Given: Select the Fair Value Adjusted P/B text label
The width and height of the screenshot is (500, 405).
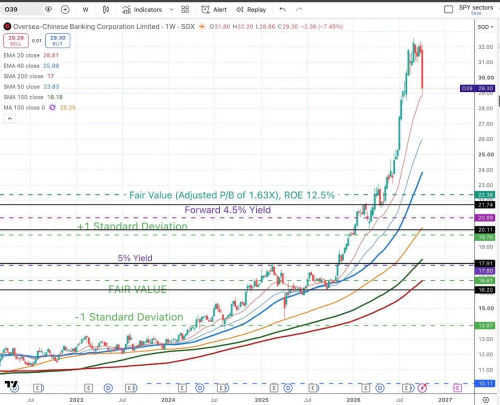Looking at the screenshot, I should 232,195.
